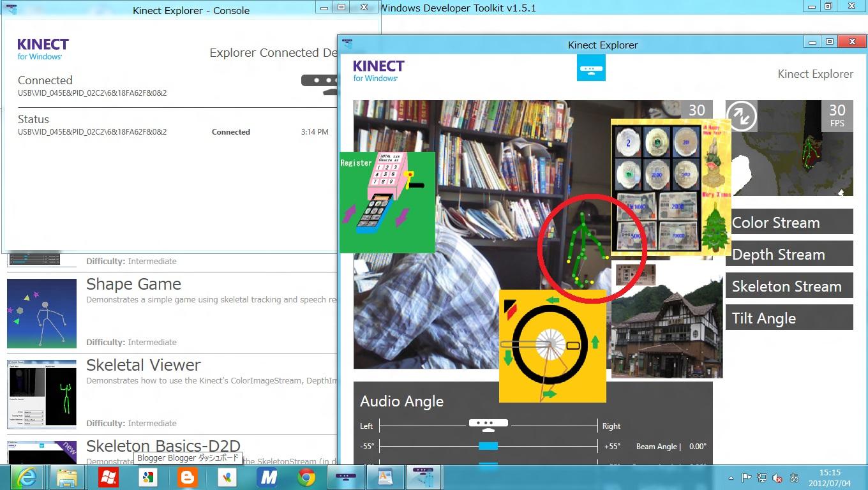Open File Explorer from the taskbar
Viewport: 868px width, 490px height.
[67, 477]
